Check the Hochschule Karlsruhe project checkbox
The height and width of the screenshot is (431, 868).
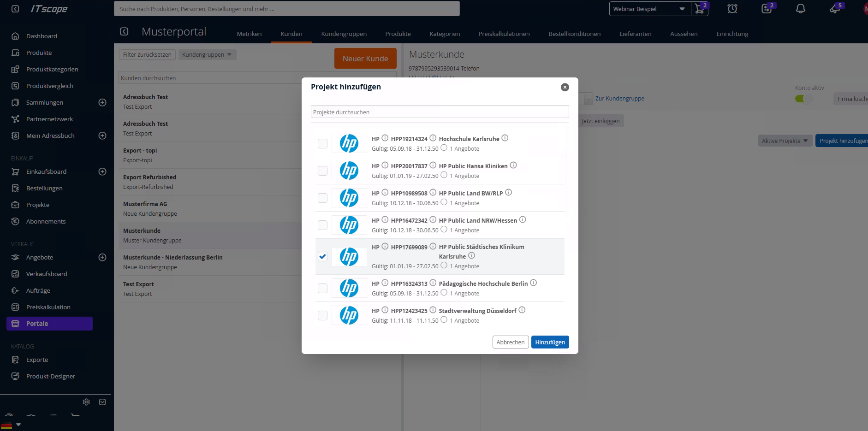pyautogui.click(x=323, y=143)
